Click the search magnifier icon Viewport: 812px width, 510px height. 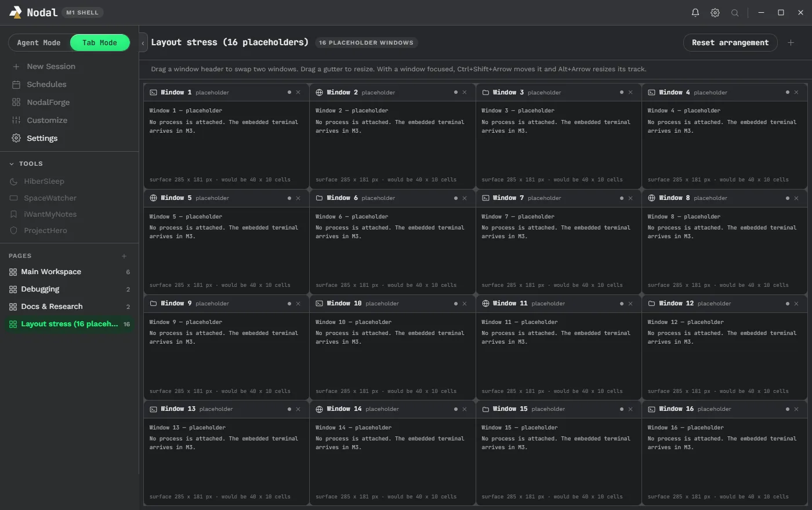point(735,12)
